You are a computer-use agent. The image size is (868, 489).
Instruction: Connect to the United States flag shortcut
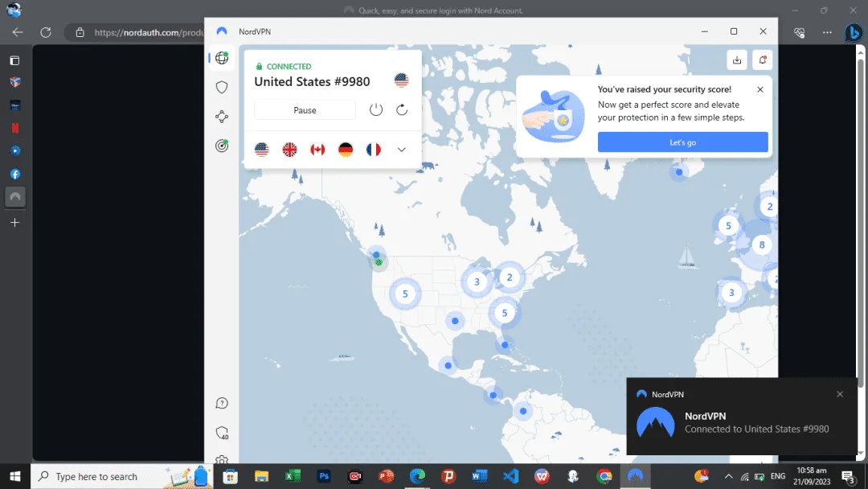[x=262, y=150]
